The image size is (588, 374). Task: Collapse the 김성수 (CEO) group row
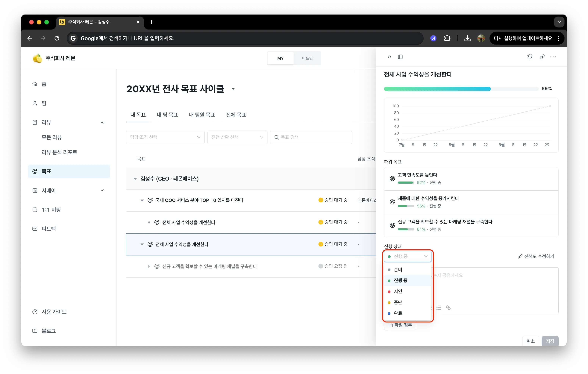(x=135, y=179)
